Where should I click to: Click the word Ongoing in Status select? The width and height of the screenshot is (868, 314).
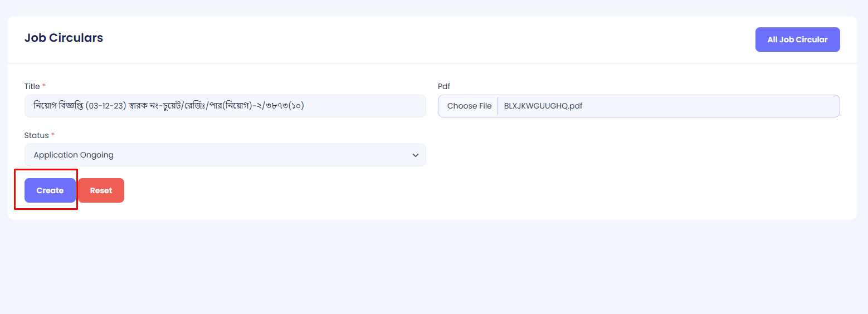point(96,155)
